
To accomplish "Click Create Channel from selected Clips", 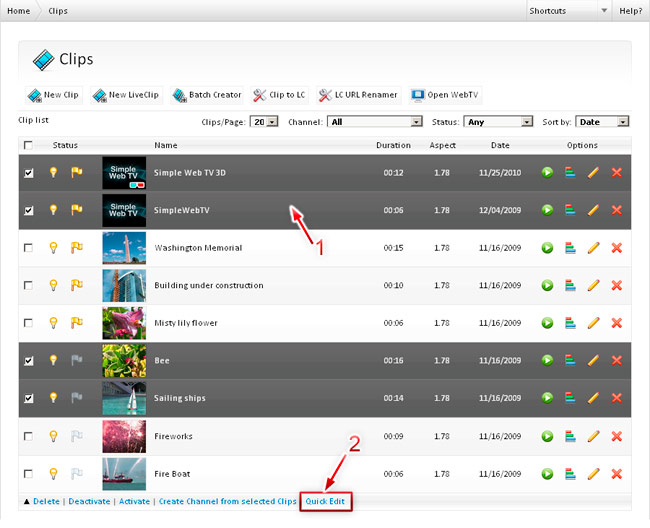I will 228,501.
